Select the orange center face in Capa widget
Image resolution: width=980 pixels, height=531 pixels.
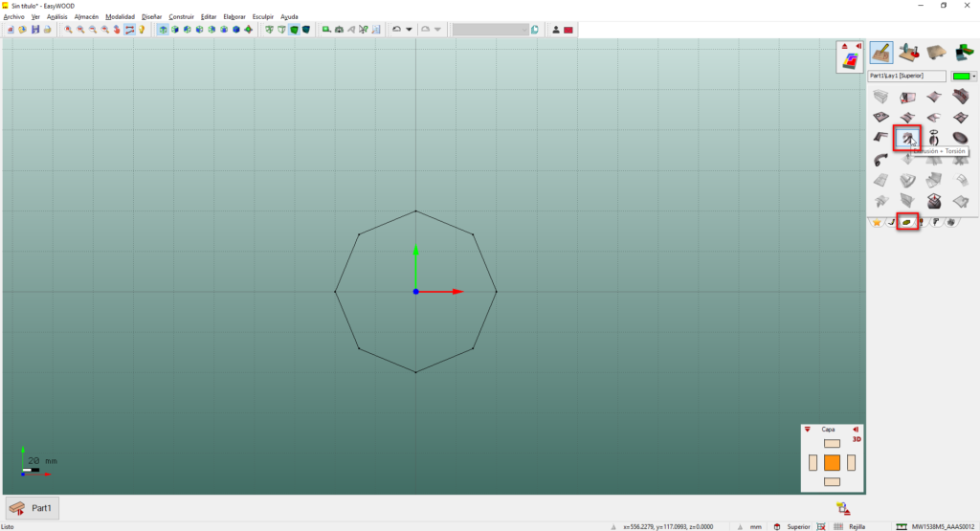(832, 462)
